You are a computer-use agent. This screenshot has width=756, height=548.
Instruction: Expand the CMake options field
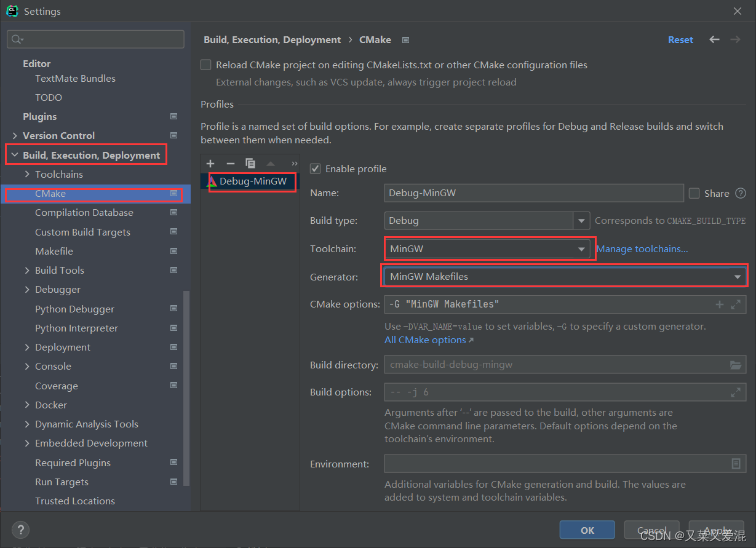pyautogui.click(x=736, y=304)
